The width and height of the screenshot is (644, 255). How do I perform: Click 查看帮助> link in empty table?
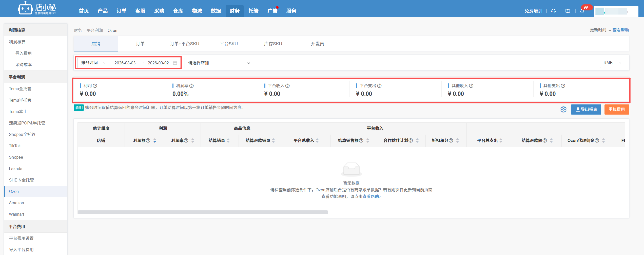(x=372, y=196)
